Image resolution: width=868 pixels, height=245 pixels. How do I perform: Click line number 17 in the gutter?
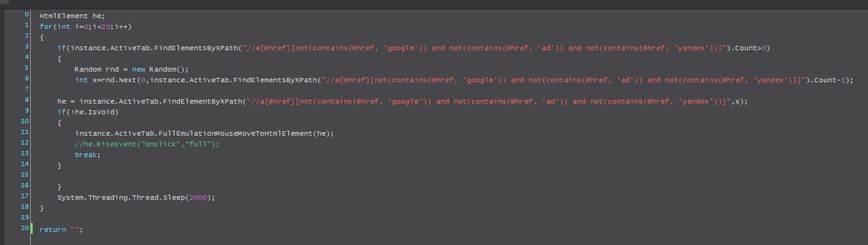(x=25, y=195)
